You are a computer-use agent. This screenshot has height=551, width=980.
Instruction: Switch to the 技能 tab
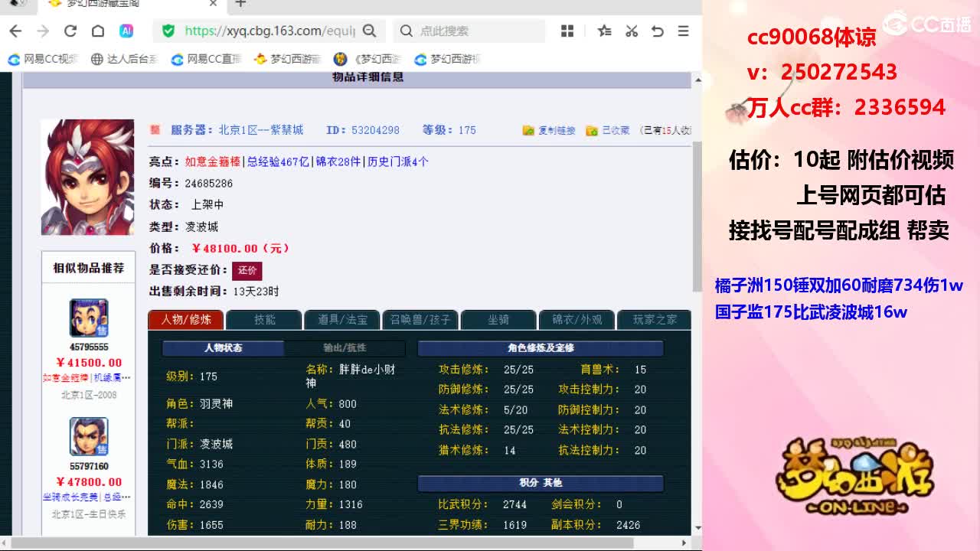click(264, 320)
